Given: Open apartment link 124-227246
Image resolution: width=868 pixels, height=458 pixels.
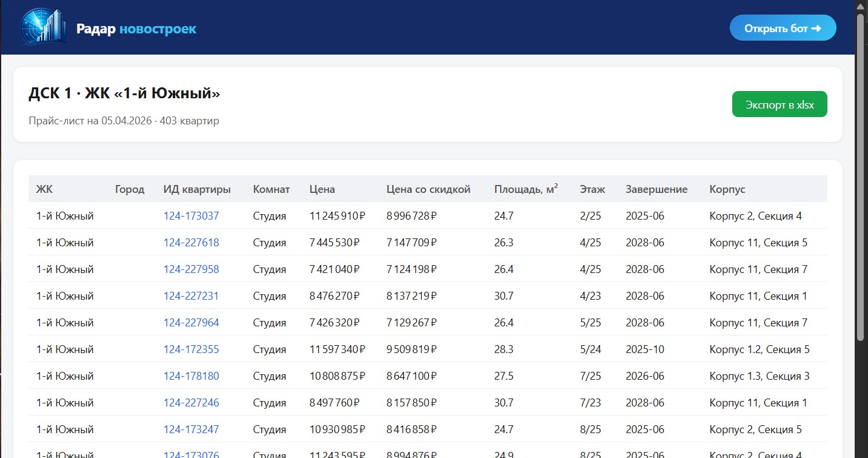Looking at the screenshot, I should [191, 403].
